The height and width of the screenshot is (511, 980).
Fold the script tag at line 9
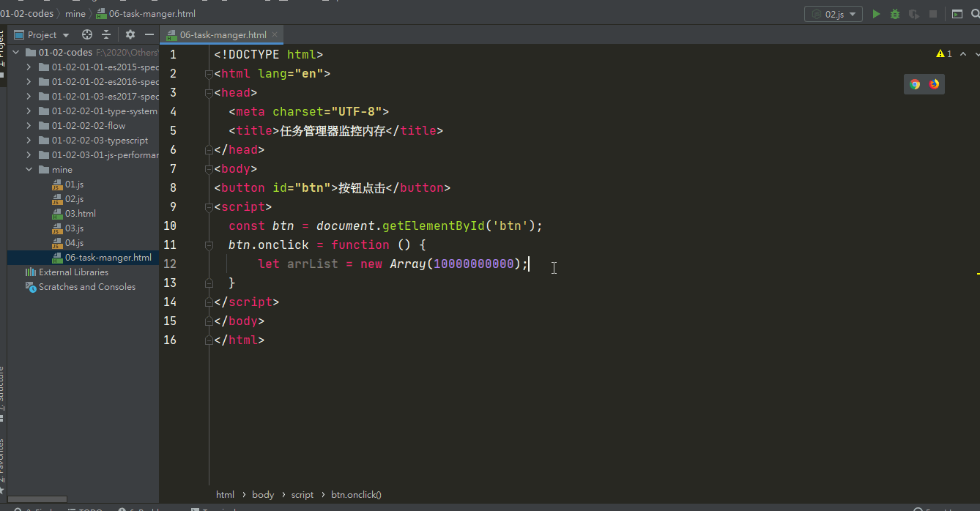pyautogui.click(x=209, y=206)
